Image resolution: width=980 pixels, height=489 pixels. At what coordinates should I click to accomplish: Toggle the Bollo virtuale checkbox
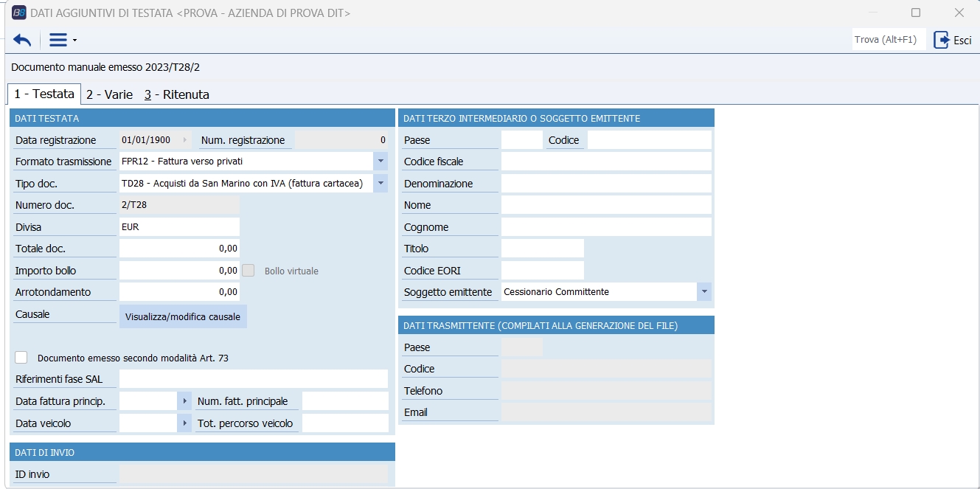(x=249, y=271)
